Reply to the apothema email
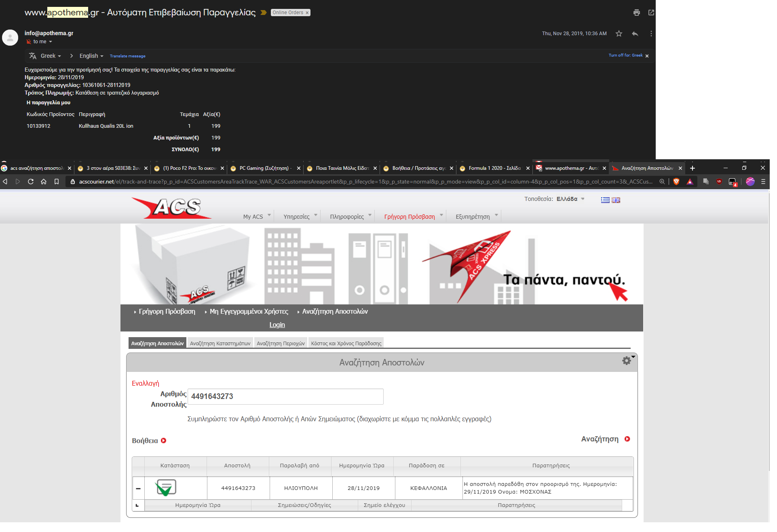The image size is (777, 532). (x=635, y=34)
